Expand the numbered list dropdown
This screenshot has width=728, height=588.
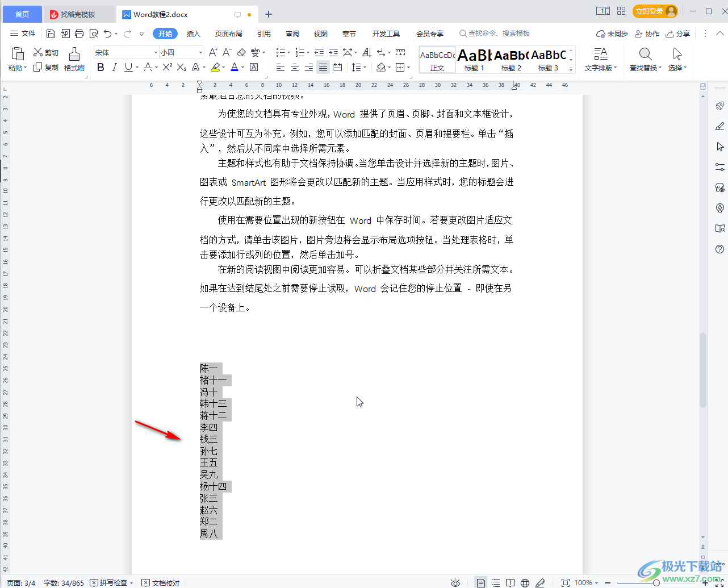coord(308,53)
